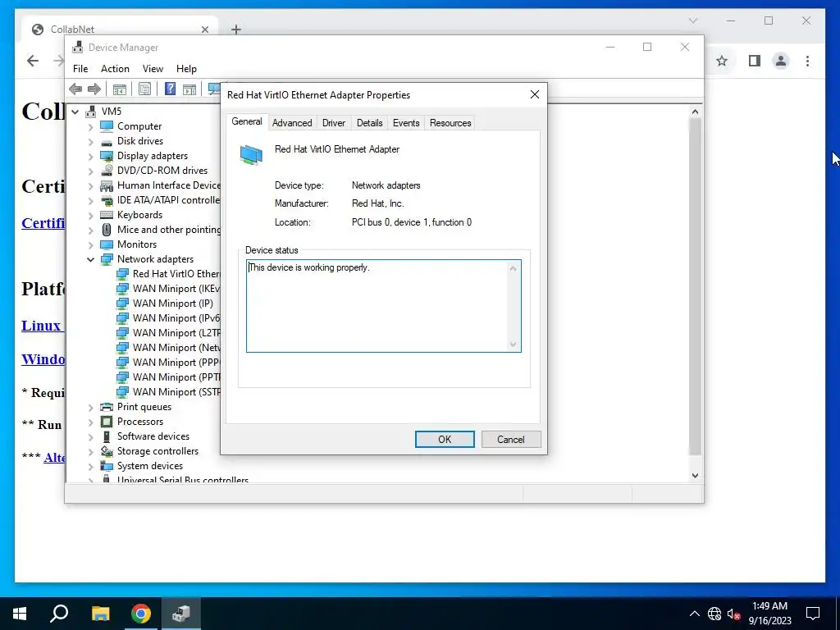The width and height of the screenshot is (840, 630).
Task: Click the Display adapters category icon
Action: pyautogui.click(x=107, y=156)
